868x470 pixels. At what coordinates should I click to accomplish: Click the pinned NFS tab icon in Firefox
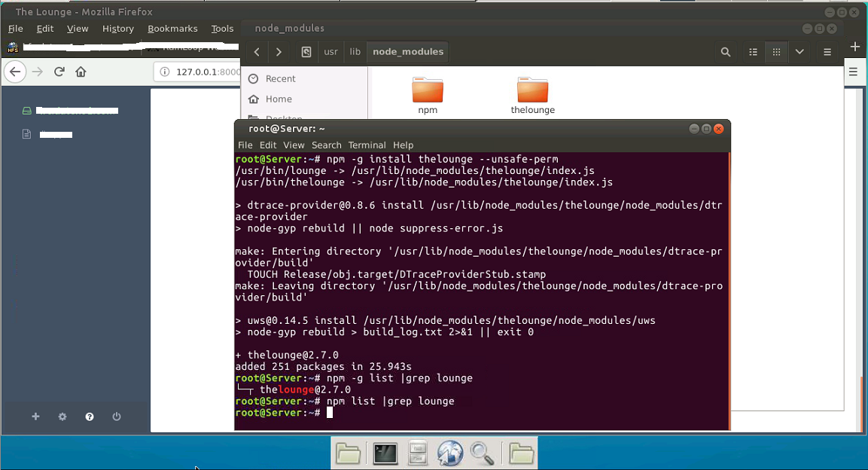(x=13, y=47)
